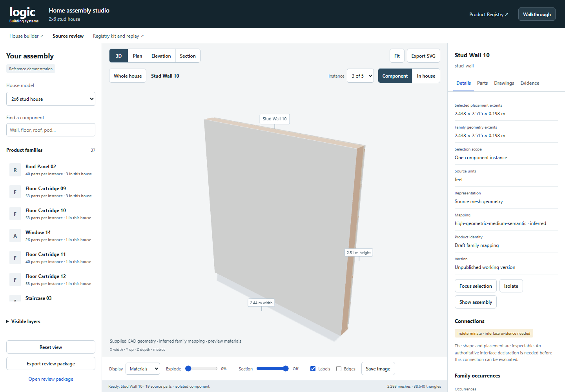The height and width of the screenshot is (392, 565).
Task: Open the Materials display dropdown
Action: [x=143, y=369]
